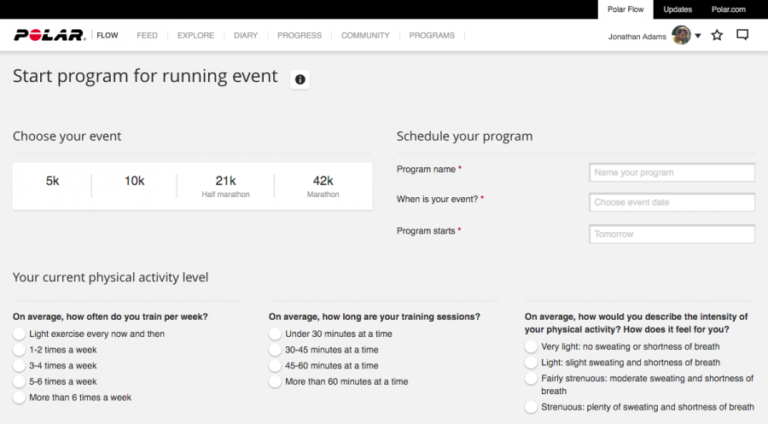Switch to the Updates tab
768x424 pixels.
click(677, 9)
